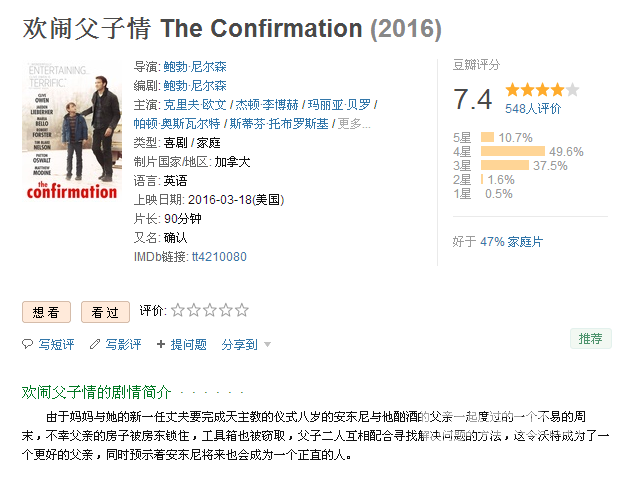Open IMDb link tt4210080
630x477 pixels.
(x=219, y=257)
